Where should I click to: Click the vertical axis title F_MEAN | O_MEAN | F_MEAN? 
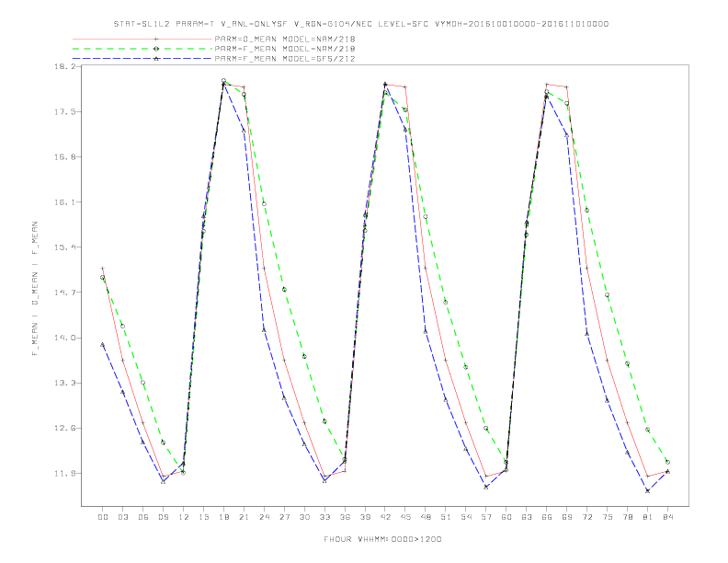[35, 289]
